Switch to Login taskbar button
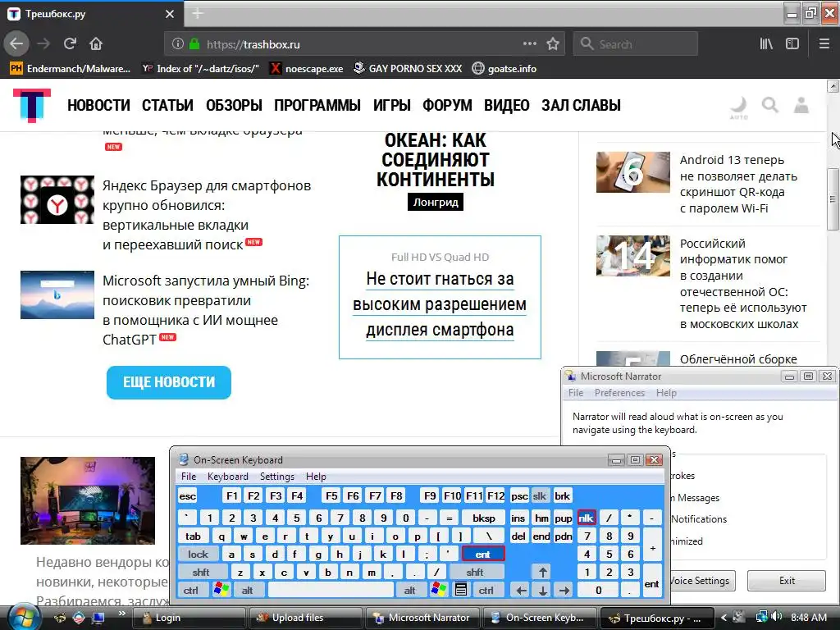The height and width of the screenshot is (630, 840). [x=188, y=618]
